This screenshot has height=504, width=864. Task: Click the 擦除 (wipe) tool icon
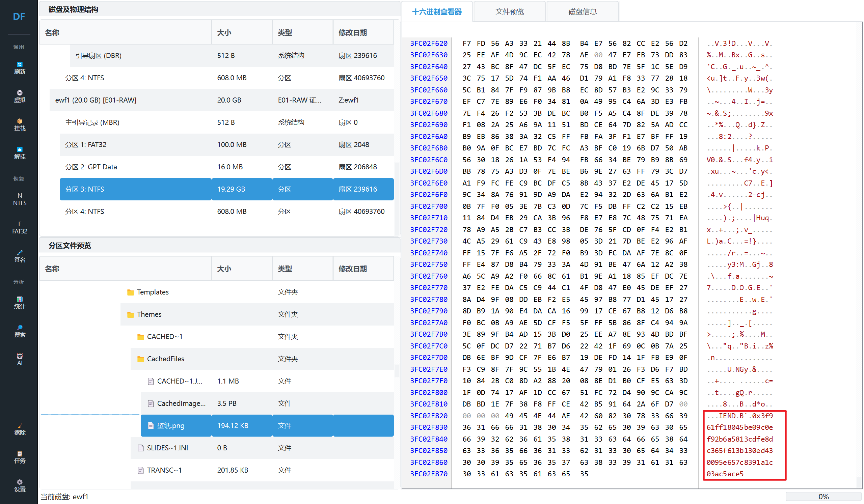(x=20, y=429)
